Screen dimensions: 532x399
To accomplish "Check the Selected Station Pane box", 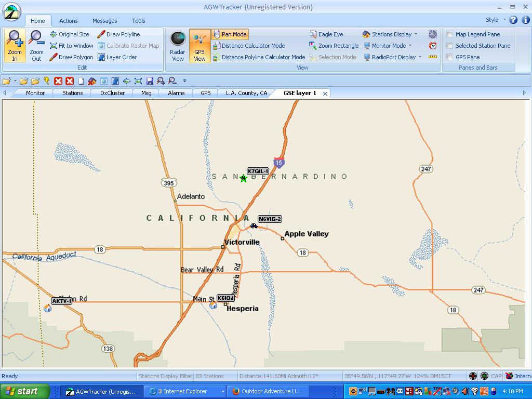I will pyautogui.click(x=450, y=46).
